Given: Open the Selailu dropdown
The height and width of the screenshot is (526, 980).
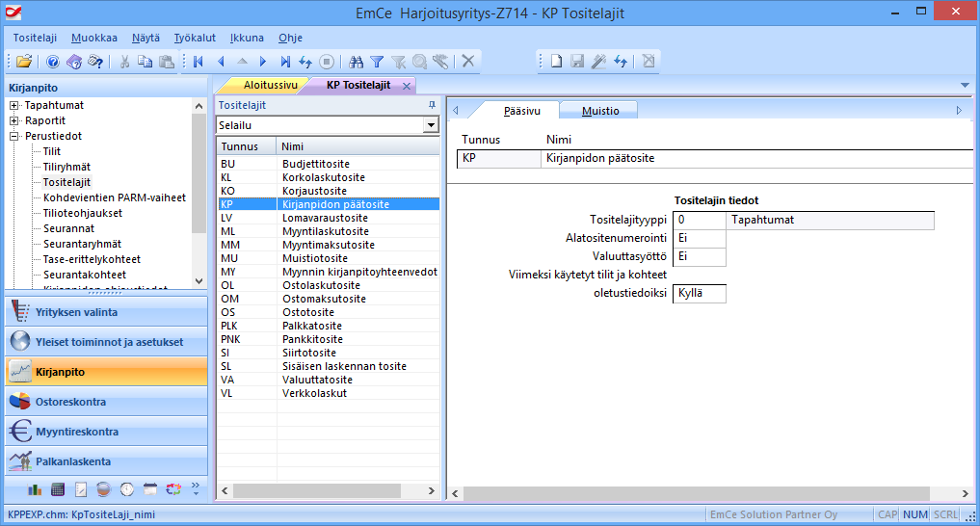Looking at the screenshot, I should [431, 125].
